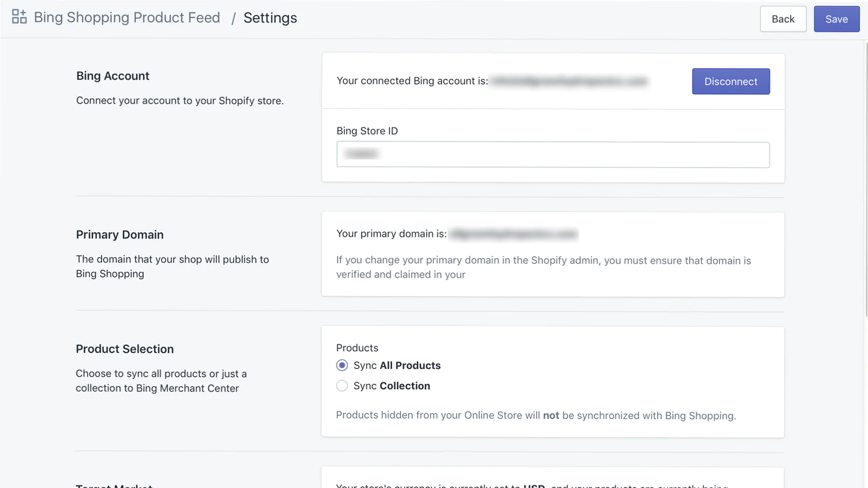The width and height of the screenshot is (868, 488).
Task: Focus the Bing Store ID input field
Action: pyautogui.click(x=552, y=155)
